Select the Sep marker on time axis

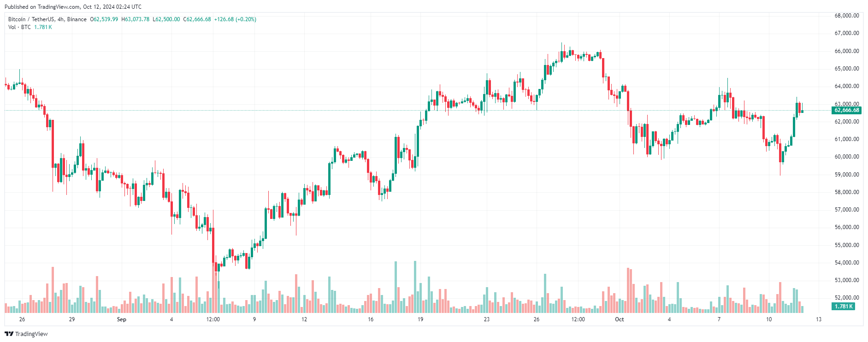[x=122, y=319]
